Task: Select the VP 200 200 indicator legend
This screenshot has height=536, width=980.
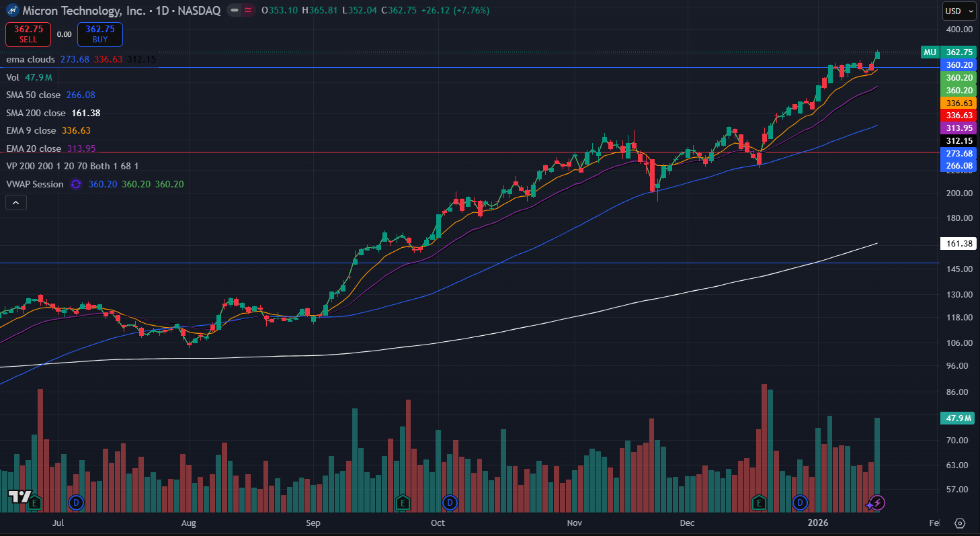Action: [73, 166]
